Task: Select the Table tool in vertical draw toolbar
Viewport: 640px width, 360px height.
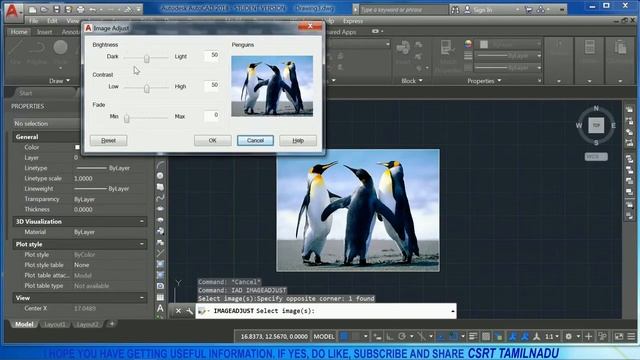Action: point(160,297)
